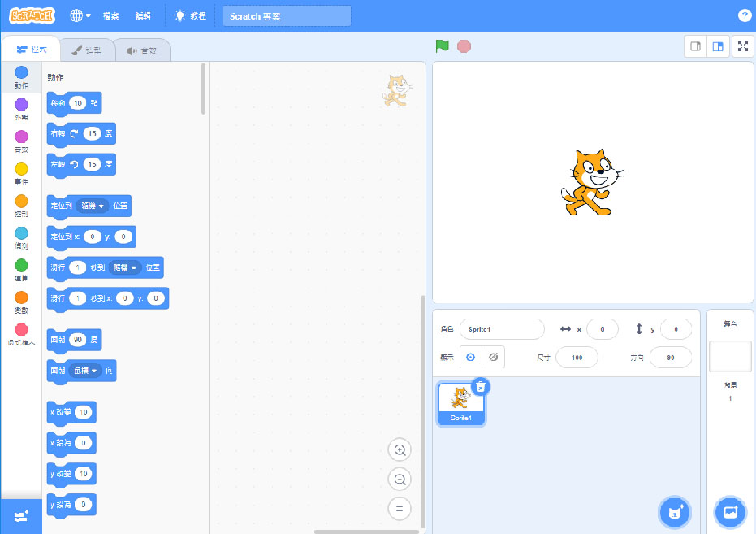Open the globe language menu
This screenshot has width=756, height=534.
(x=80, y=15)
